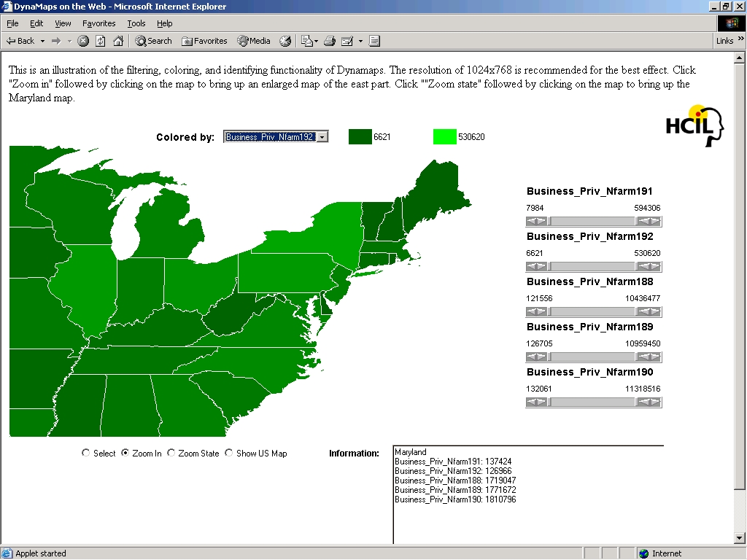747x560 pixels.
Task: Open the Tools menu
Action: point(136,23)
